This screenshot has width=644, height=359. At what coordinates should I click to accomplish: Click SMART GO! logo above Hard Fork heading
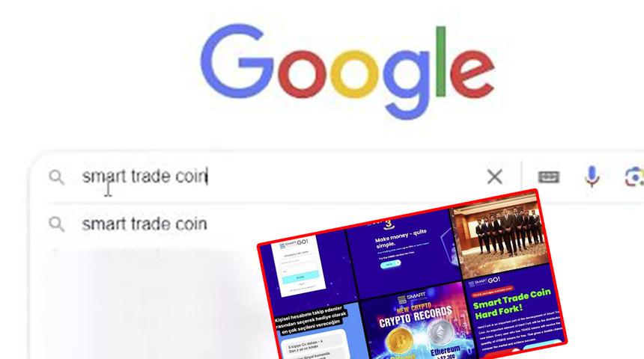coord(484,281)
